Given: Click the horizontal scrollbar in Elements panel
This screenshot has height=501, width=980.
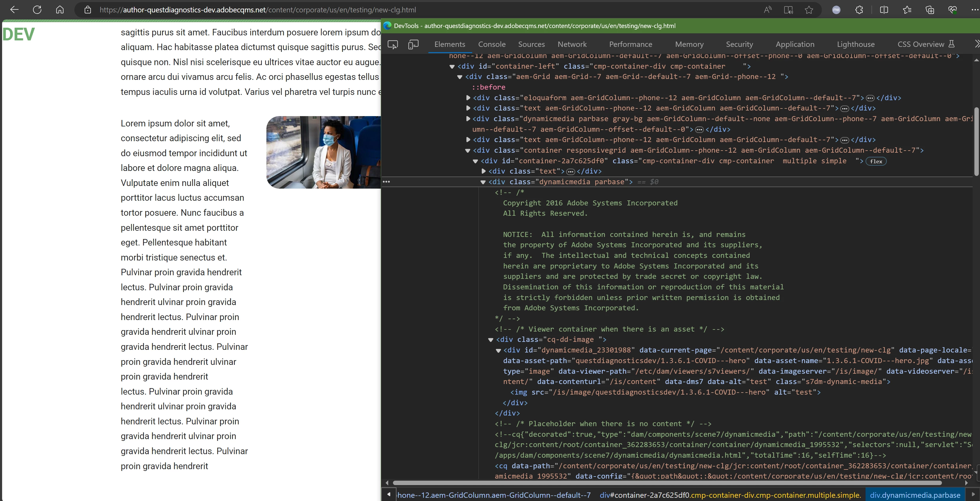Looking at the screenshot, I should (x=666, y=483).
